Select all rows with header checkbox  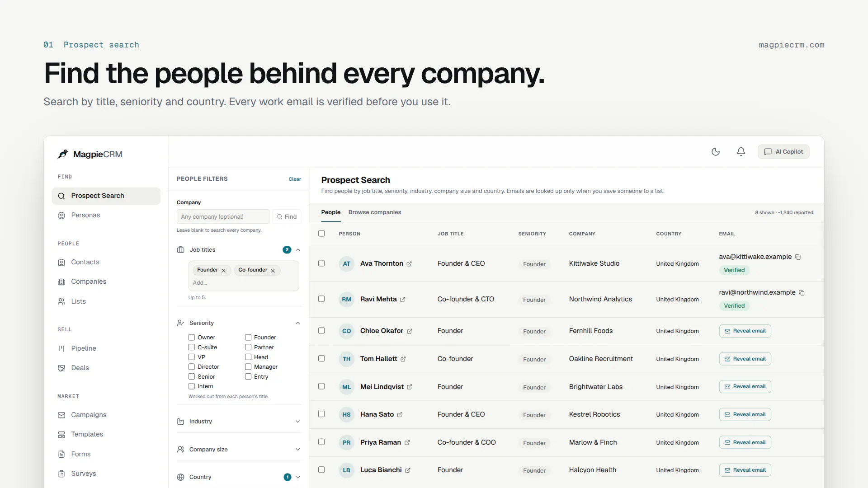(x=321, y=234)
